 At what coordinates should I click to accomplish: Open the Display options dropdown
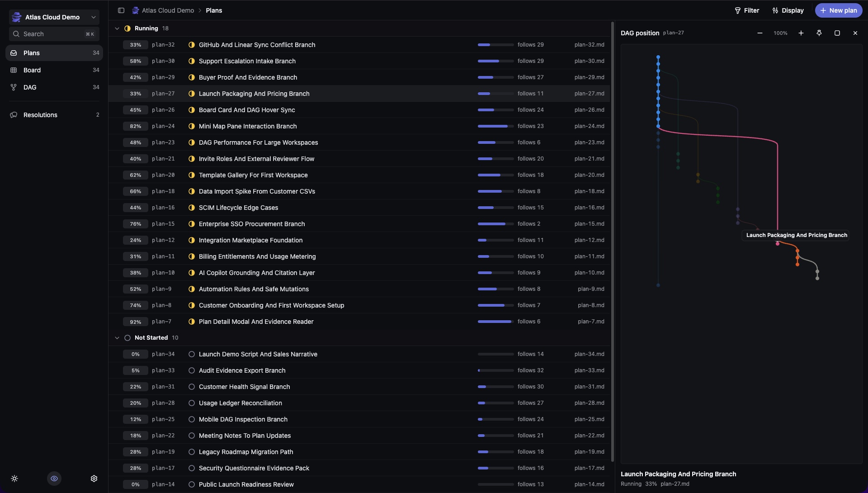coord(788,10)
